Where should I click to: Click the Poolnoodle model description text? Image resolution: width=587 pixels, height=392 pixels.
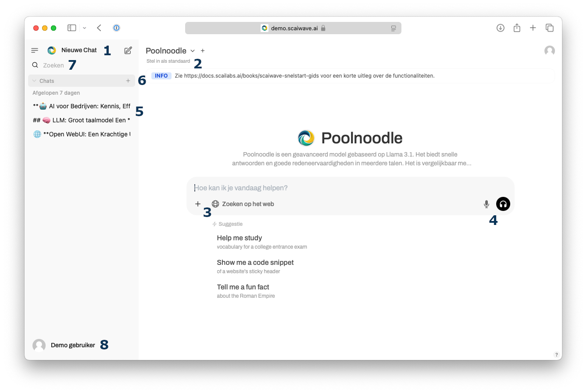(351, 159)
